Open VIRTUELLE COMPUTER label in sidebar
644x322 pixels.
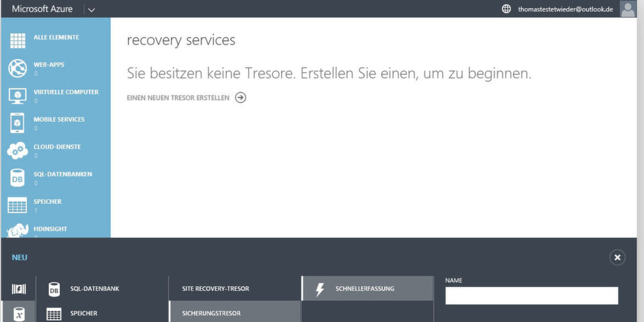pos(66,92)
